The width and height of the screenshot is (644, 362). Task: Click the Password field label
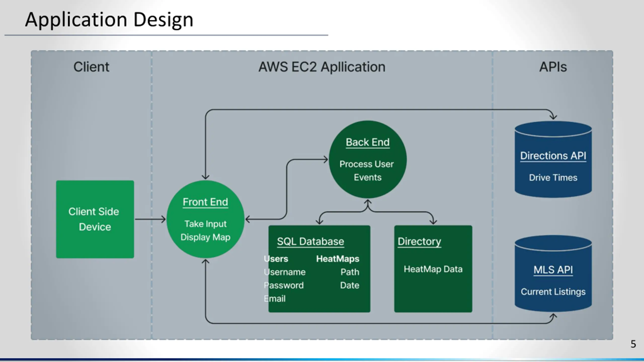284,285
